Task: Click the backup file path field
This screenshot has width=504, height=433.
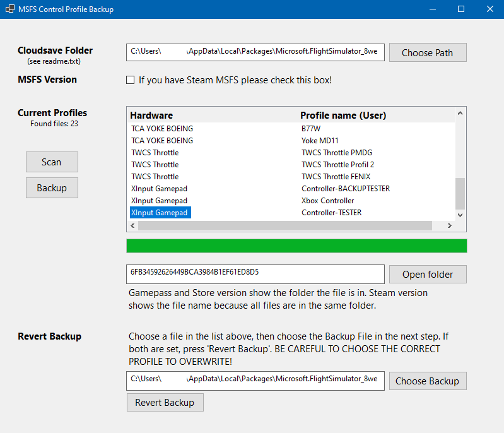Action: click(255, 381)
